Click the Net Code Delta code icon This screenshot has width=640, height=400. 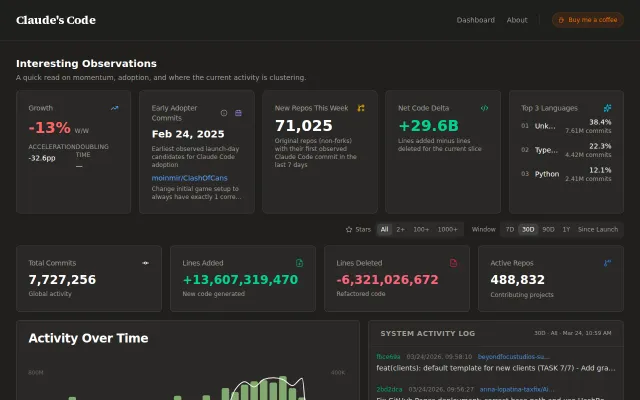coord(484,108)
